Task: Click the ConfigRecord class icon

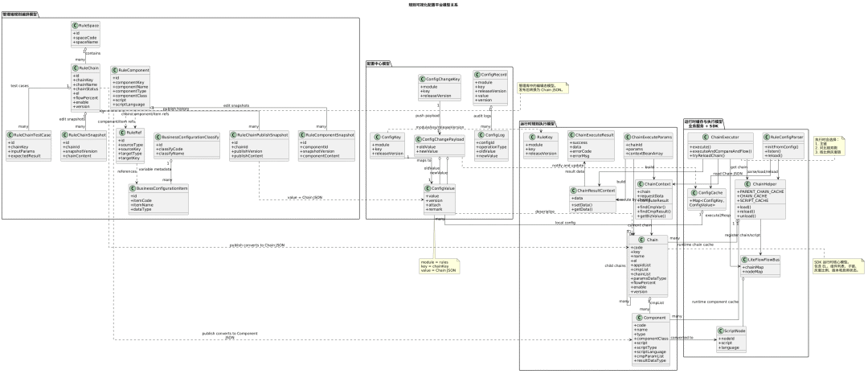Action: click(x=478, y=74)
